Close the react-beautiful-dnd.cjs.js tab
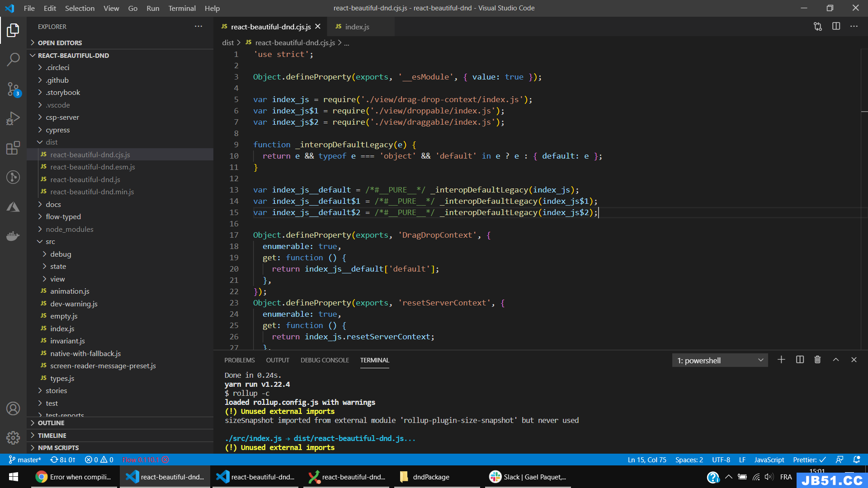This screenshot has height=488, width=868. [318, 27]
